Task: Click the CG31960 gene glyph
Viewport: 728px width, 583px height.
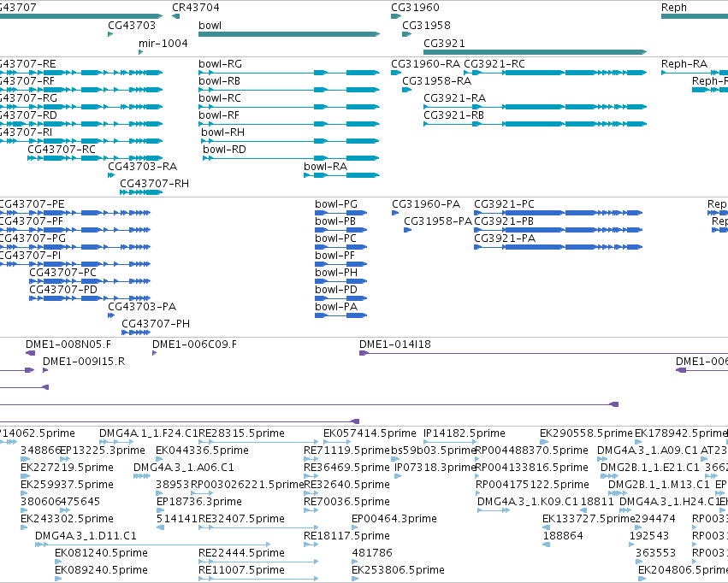Action: (396, 16)
